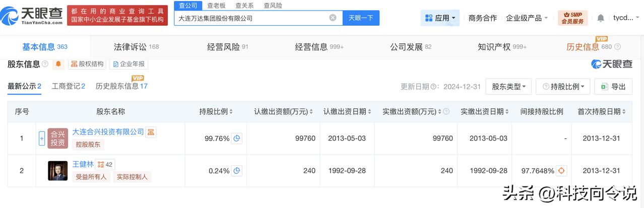Click the orange alert bell near 股东信息
The image size is (644, 208).
point(59,64)
